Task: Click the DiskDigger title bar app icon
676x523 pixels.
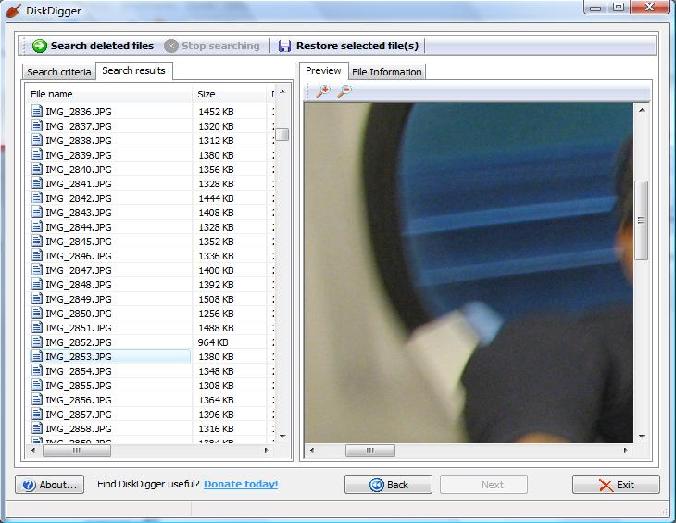Action: pyautogui.click(x=13, y=10)
